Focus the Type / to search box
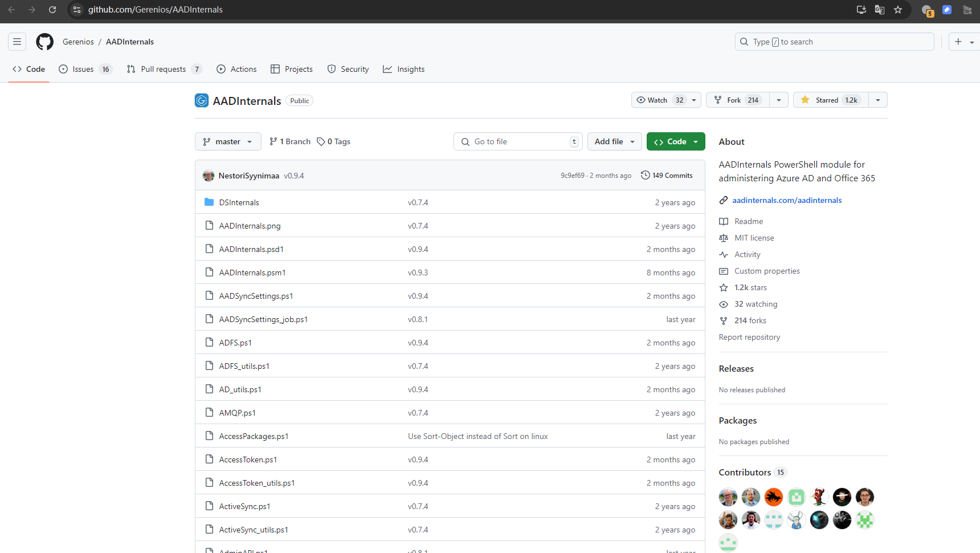 tap(834, 42)
